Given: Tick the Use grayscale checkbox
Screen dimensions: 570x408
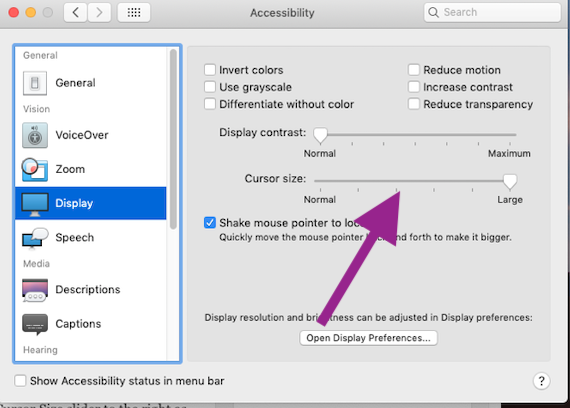Looking at the screenshot, I should click(x=210, y=87).
